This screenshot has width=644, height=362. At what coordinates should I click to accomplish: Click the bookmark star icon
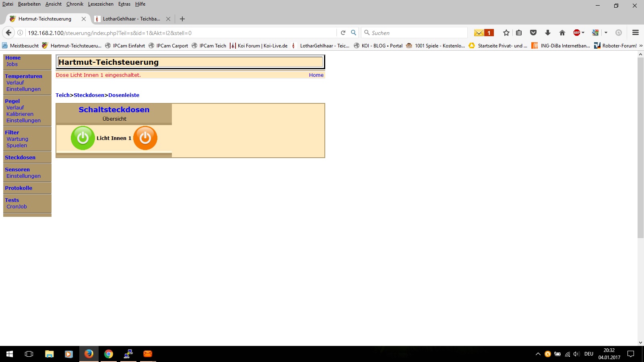coord(506,33)
